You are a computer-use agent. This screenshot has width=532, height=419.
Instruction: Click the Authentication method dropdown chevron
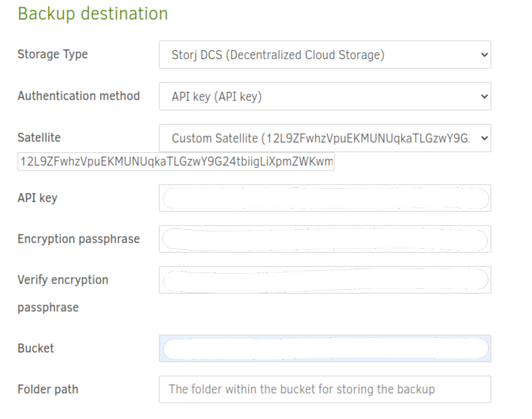[x=483, y=97]
